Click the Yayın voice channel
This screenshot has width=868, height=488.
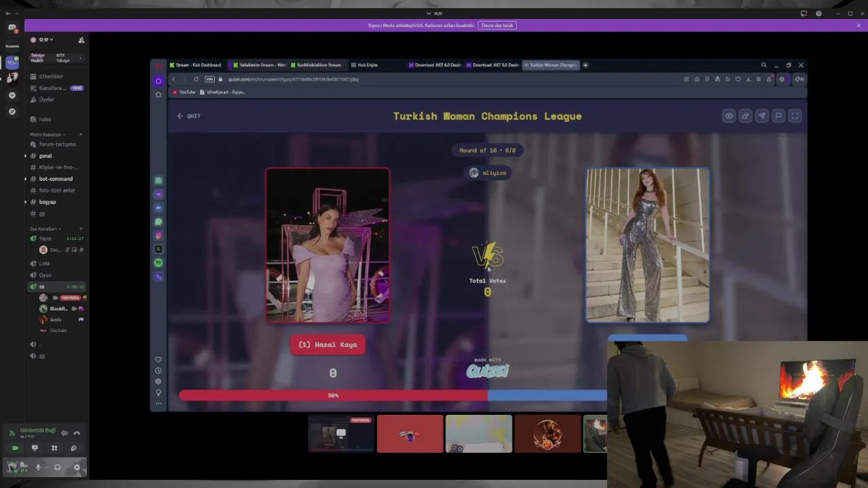coord(45,239)
